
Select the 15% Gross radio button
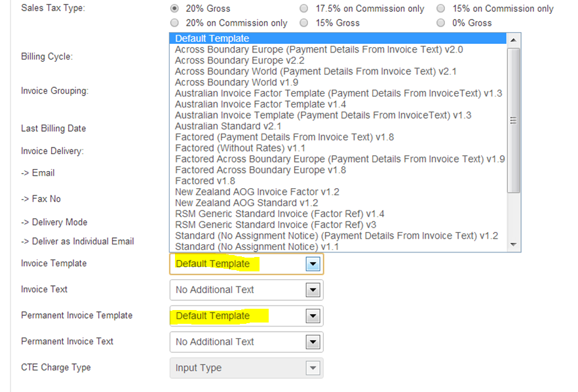(x=304, y=23)
